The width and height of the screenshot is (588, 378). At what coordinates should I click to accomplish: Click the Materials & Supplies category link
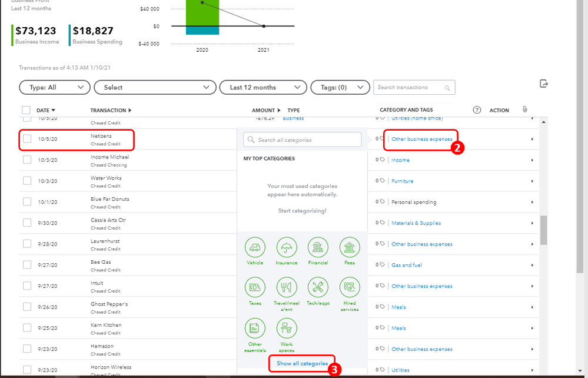point(416,223)
